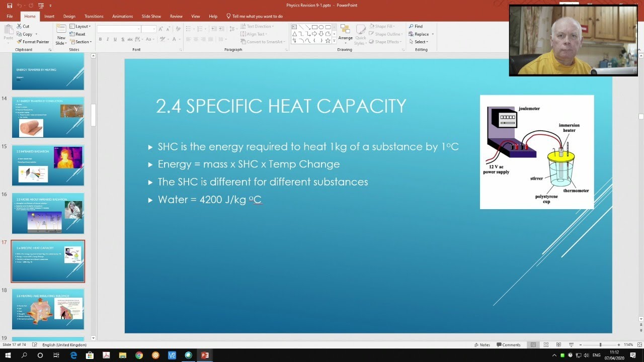Open the Drawing dialog launcher
This screenshot has width=644, height=362.
(x=403, y=50)
